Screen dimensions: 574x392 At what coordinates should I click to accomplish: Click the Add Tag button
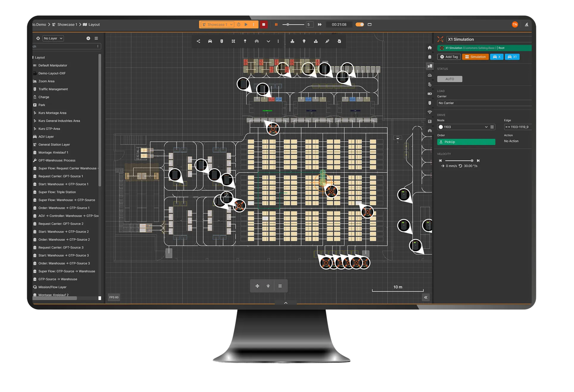(x=449, y=57)
